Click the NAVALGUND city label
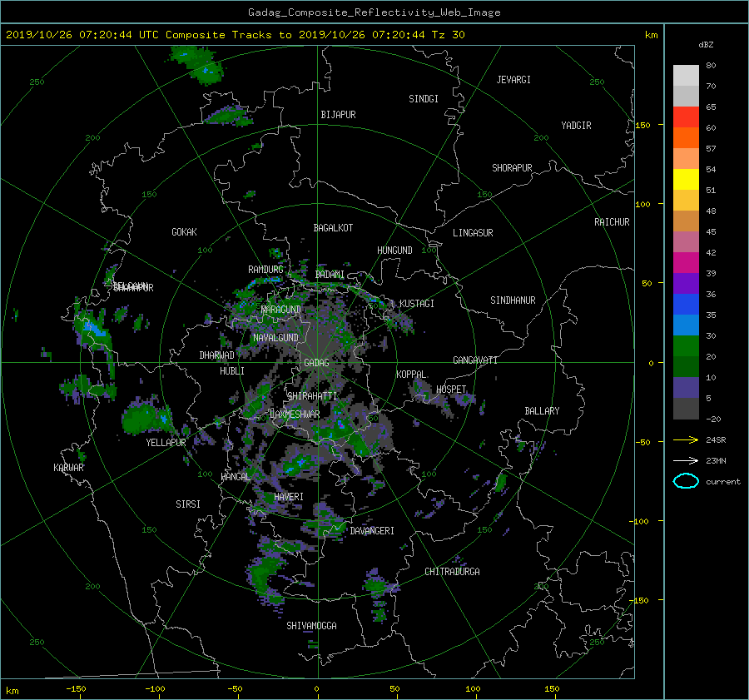Image resolution: width=749 pixels, height=700 pixels. 275,338
